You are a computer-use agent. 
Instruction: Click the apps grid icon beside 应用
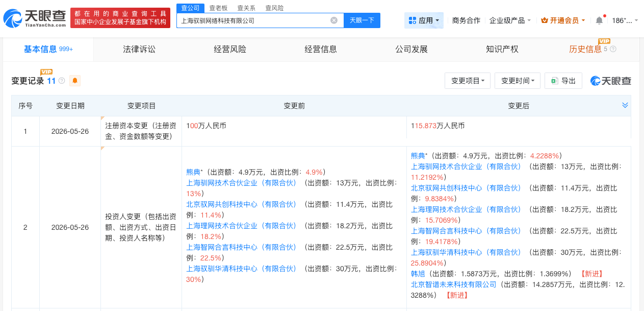tap(413, 20)
